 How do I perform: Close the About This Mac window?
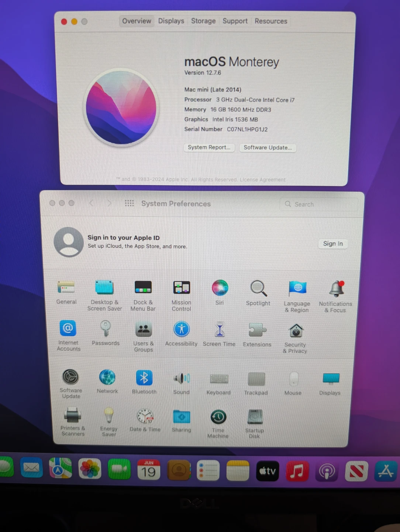(64, 22)
